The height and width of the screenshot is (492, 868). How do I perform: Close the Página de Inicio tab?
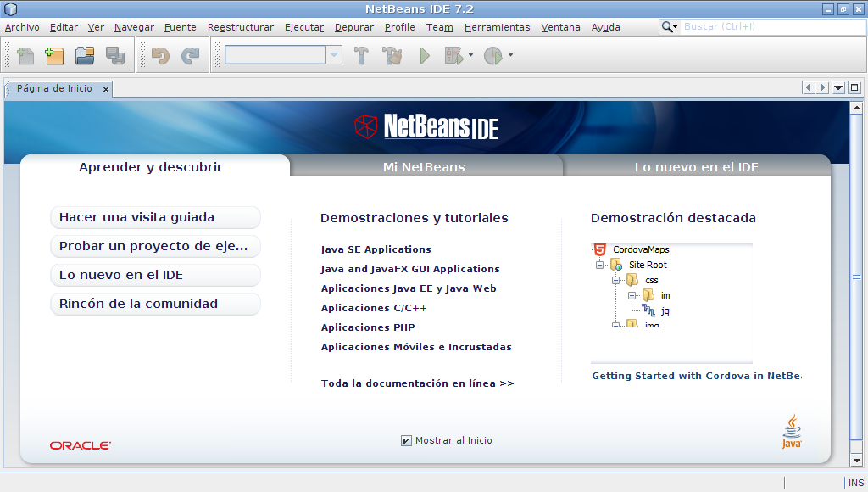(x=106, y=89)
